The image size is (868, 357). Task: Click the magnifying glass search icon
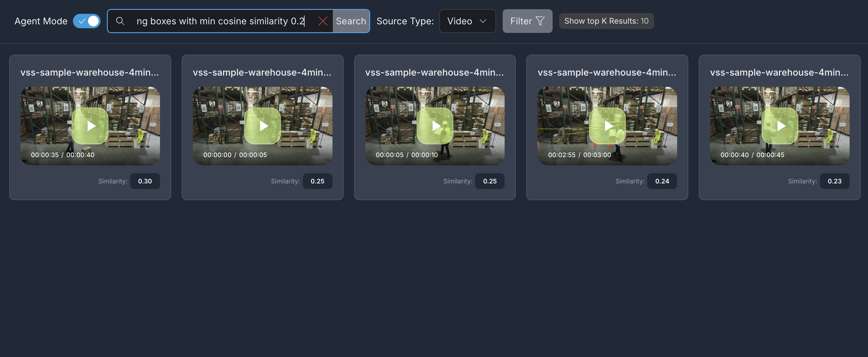click(x=120, y=21)
